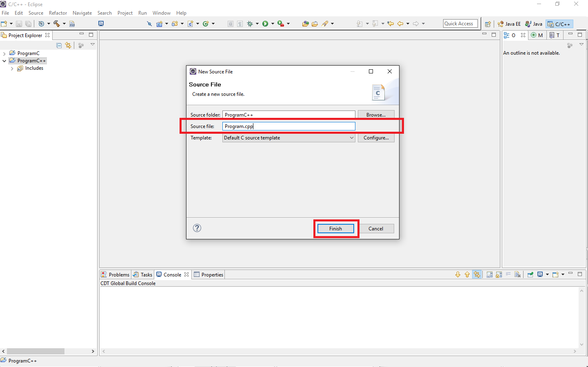Click the Pin Console icon
Screen dimensions: 588x367
(530, 274)
